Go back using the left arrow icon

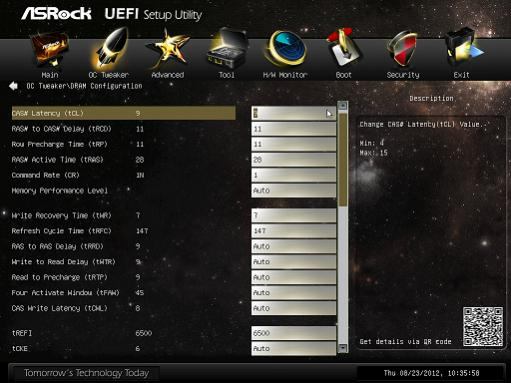(13, 86)
